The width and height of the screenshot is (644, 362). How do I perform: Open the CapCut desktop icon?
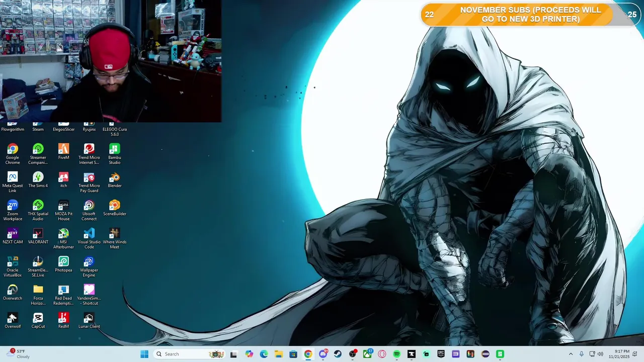pos(38,320)
